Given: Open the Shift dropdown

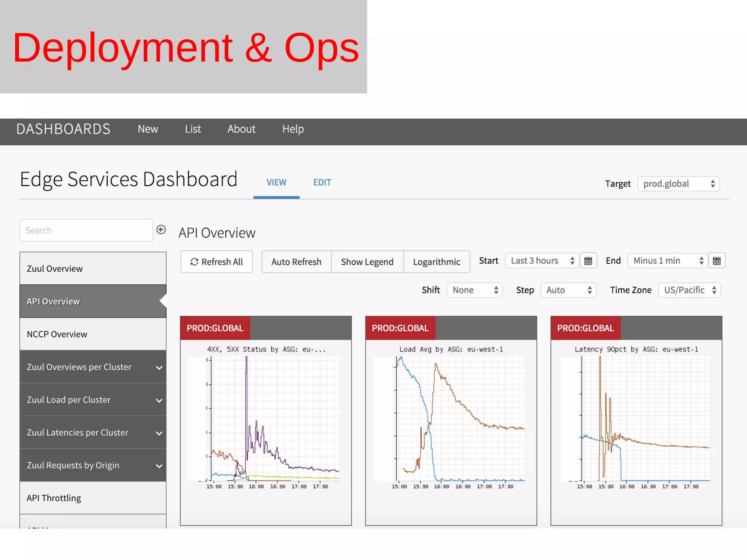Looking at the screenshot, I should [x=475, y=290].
